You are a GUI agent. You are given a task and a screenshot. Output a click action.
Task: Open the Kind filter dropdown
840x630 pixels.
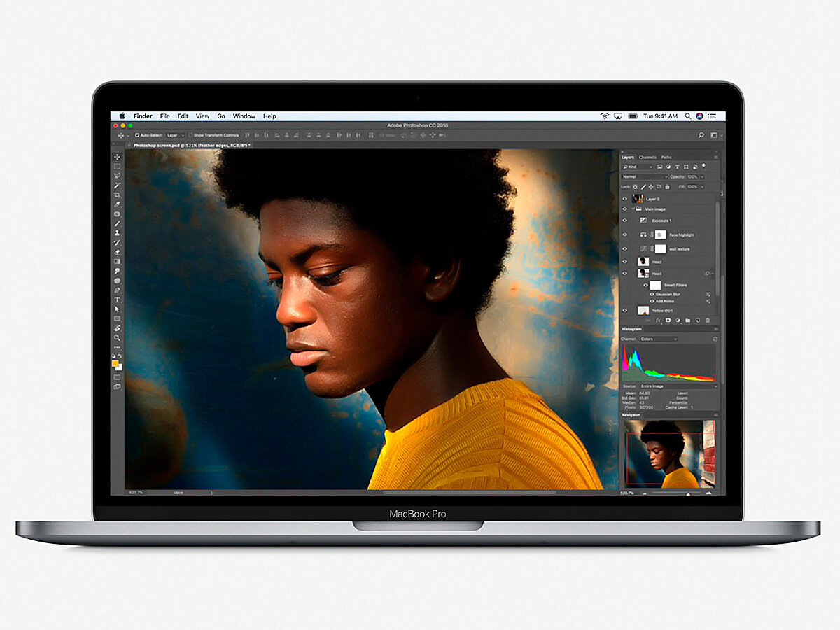638,167
